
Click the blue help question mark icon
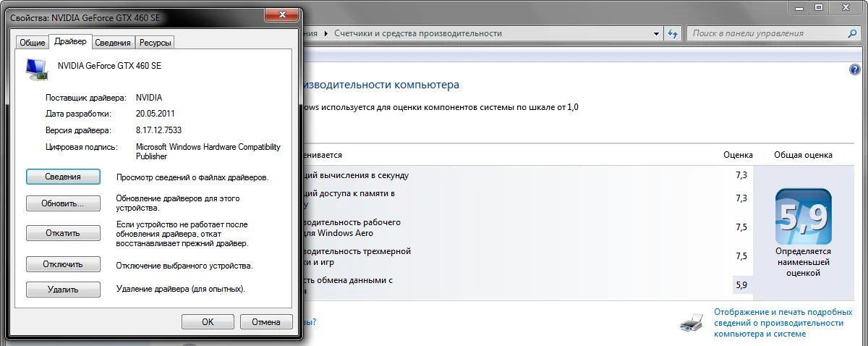(x=854, y=69)
